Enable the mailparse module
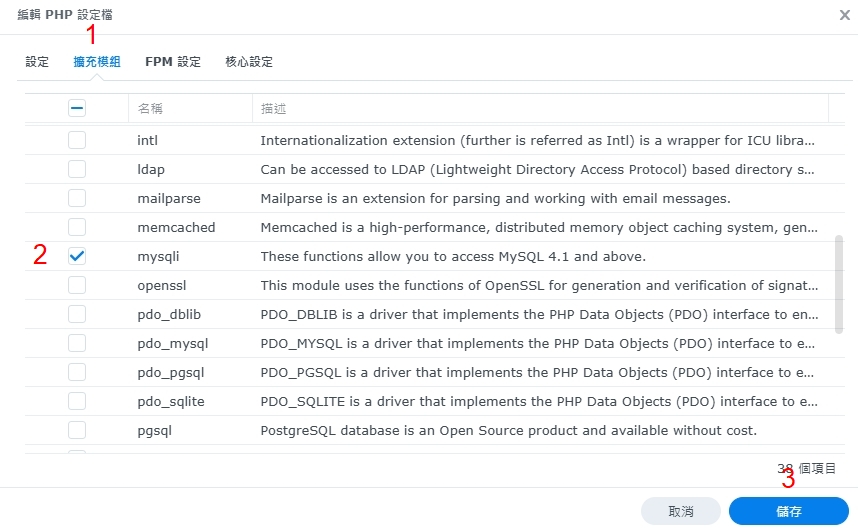The width and height of the screenshot is (858, 530). coord(77,198)
